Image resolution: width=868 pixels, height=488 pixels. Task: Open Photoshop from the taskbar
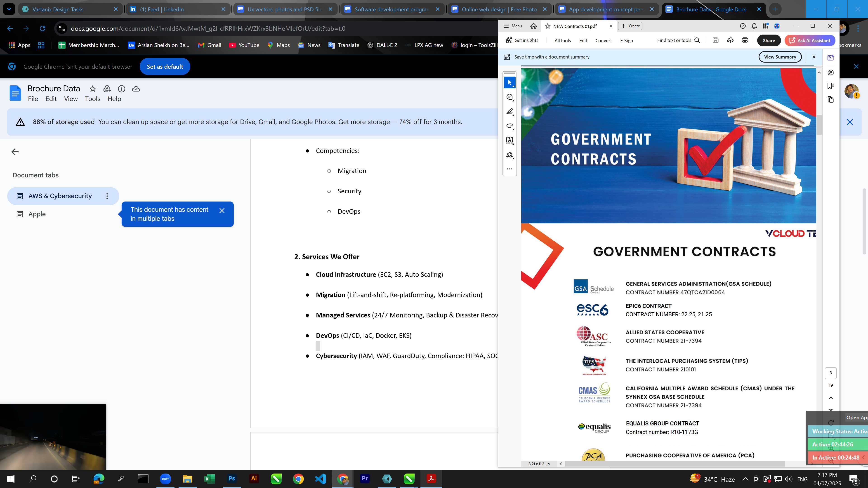point(232,479)
